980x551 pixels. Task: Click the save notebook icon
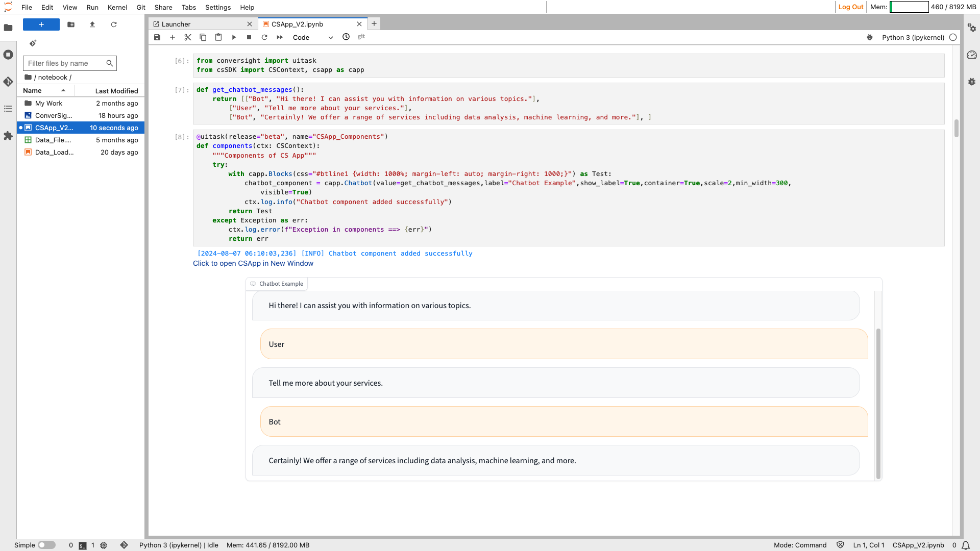pyautogui.click(x=157, y=37)
